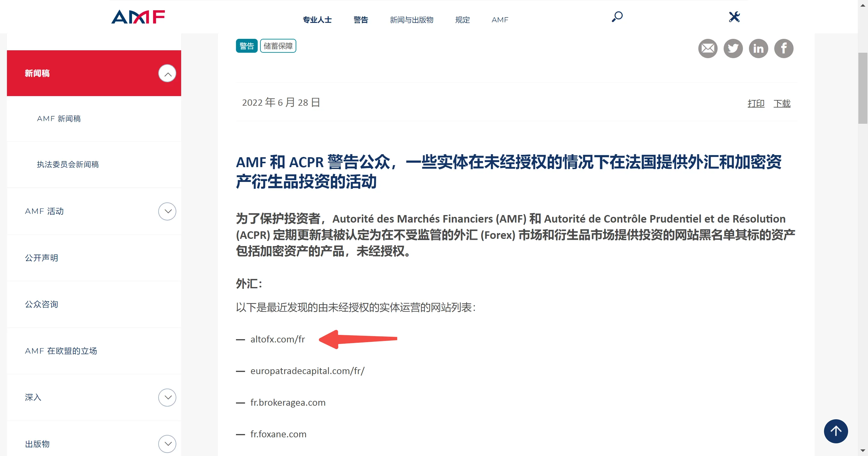Open the tools wrench icon
The image size is (868, 456).
click(x=734, y=17)
